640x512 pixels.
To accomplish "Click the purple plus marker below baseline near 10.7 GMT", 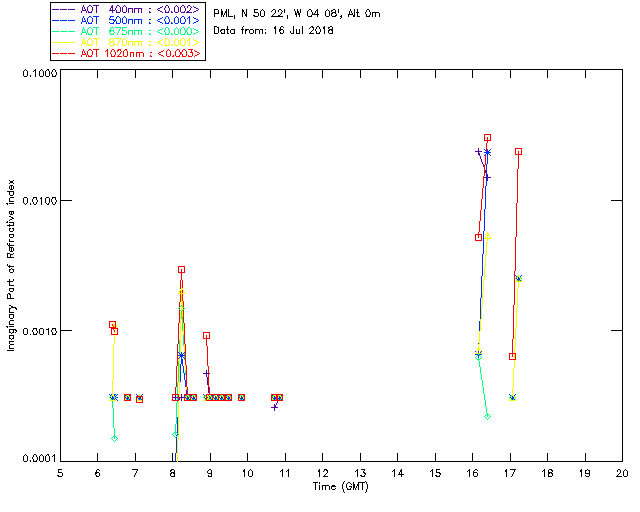I will click(275, 407).
